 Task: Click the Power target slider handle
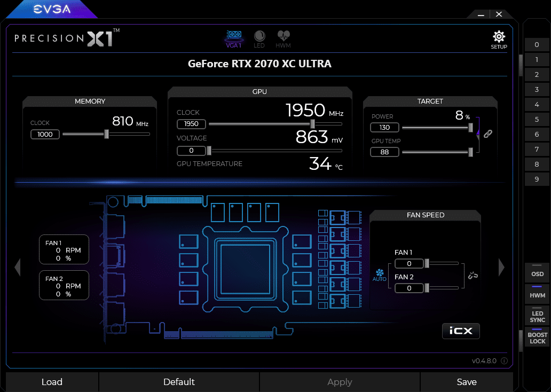coord(470,127)
